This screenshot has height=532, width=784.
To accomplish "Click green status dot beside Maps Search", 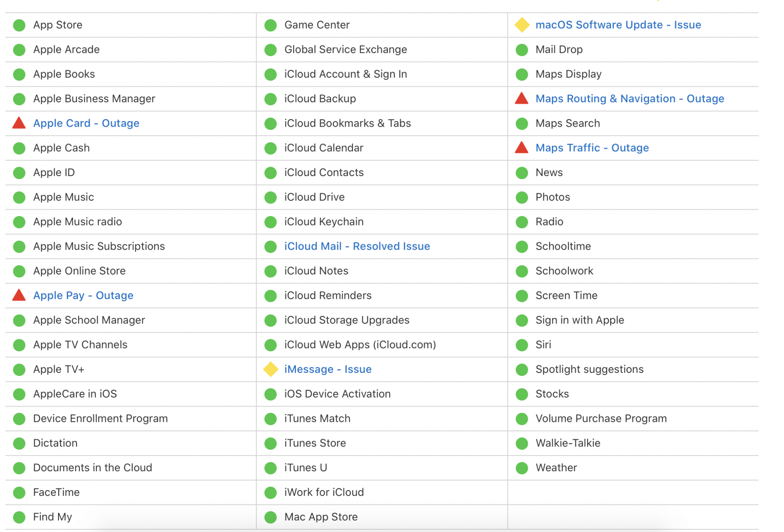I will tap(522, 123).
